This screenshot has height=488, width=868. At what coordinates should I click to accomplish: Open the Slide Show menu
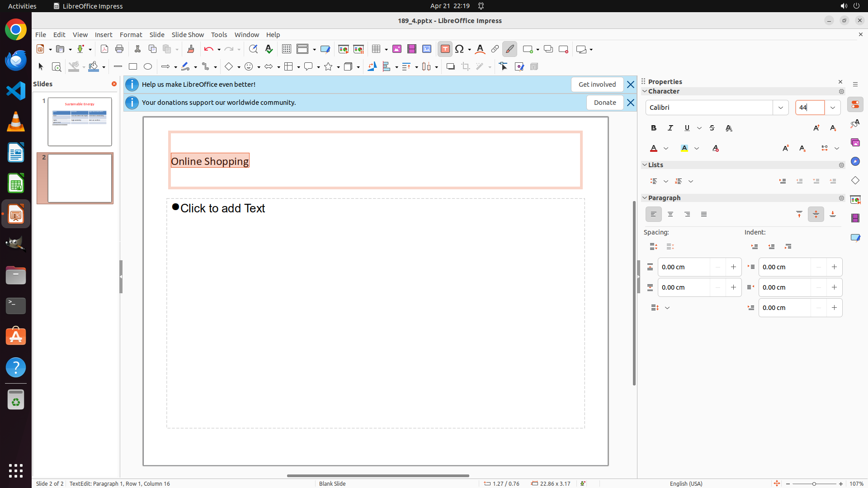(x=188, y=35)
